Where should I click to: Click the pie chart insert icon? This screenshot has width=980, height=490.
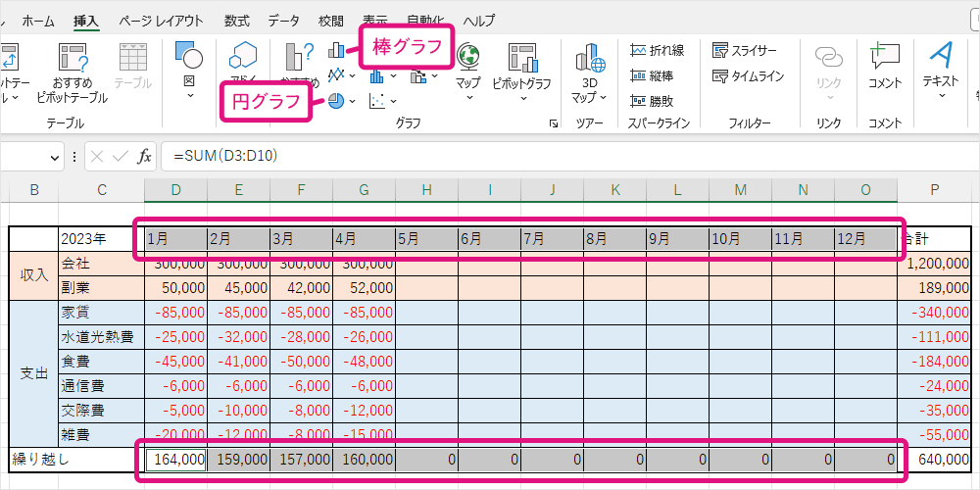(336, 100)
